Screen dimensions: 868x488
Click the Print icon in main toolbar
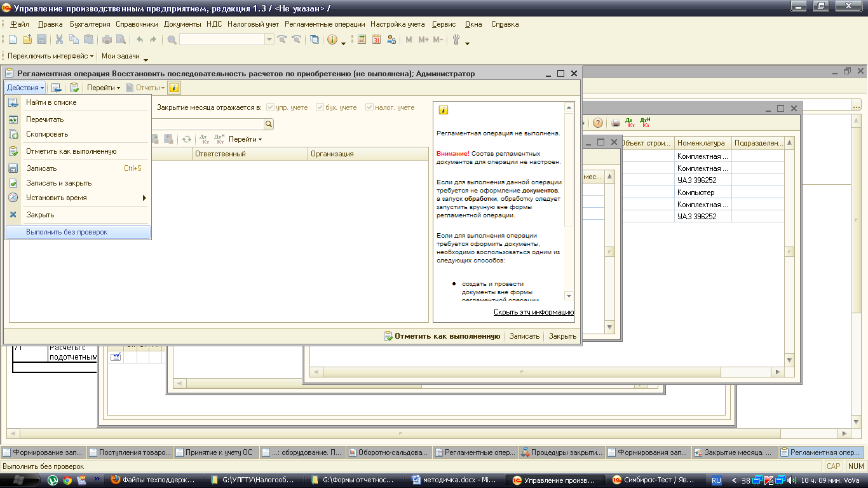[107, 39]
